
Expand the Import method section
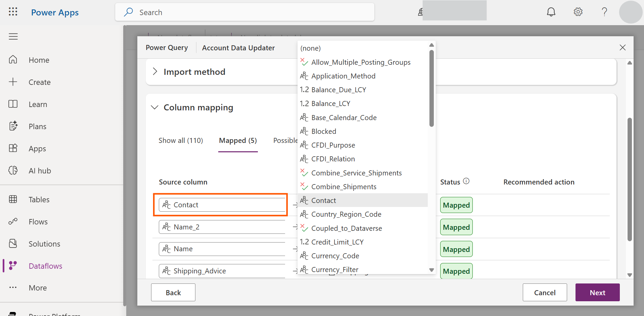point(194,72)
